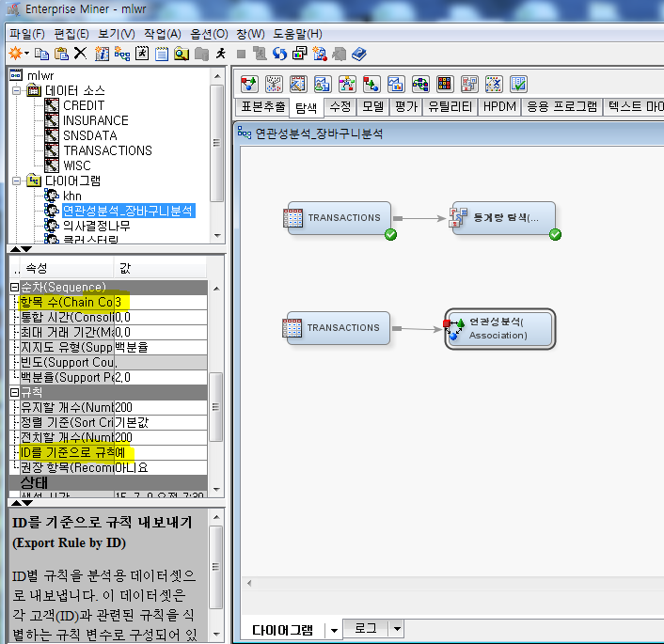Click the magnifier explore folder toolbar icon
Screen dimensions: 664x644
(x=182, y=54)
